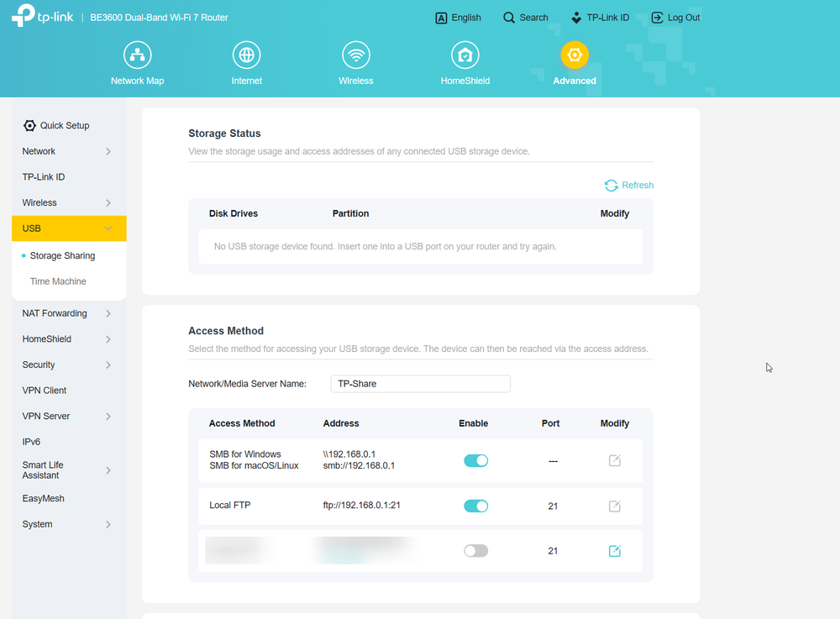Open the HomeShield shield icon

[x=465, y=55]
